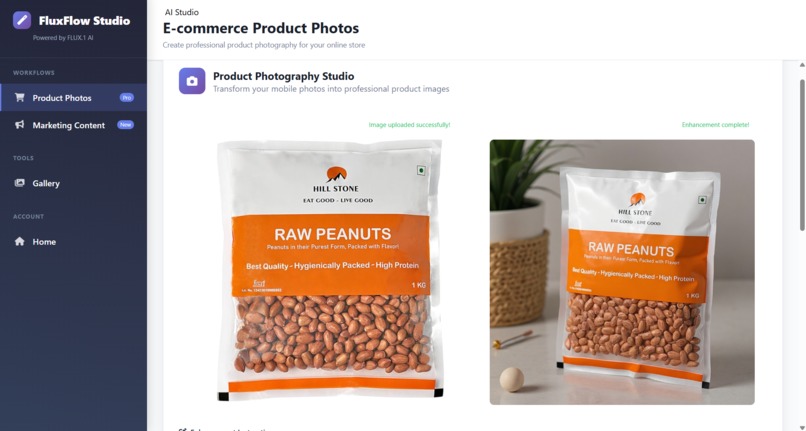Click the FluxFlow Studio pencil logo icon
This screenshot has height=431, width=806.
(x=22, y=21)
